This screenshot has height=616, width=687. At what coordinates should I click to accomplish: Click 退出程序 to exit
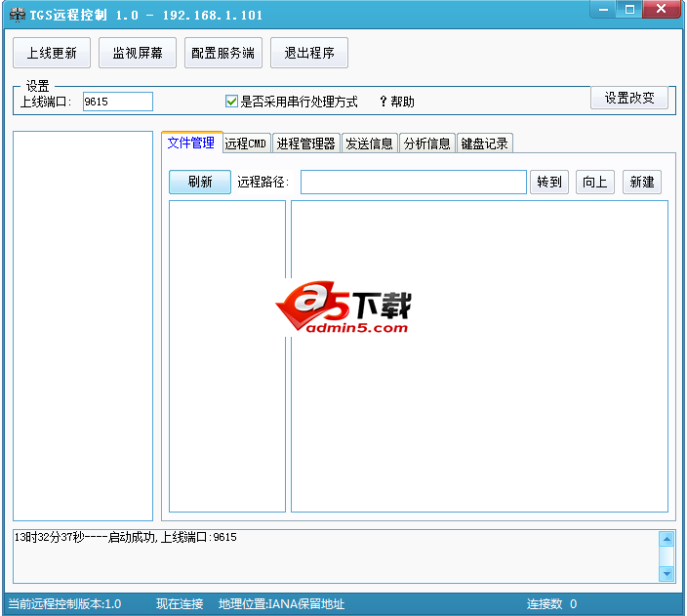point(309,53)
